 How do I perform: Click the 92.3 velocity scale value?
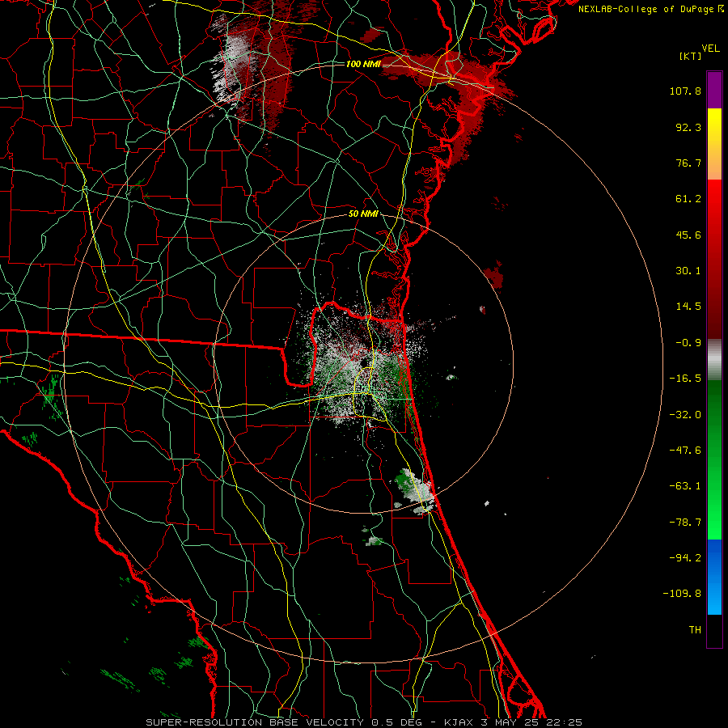(688, 127)
